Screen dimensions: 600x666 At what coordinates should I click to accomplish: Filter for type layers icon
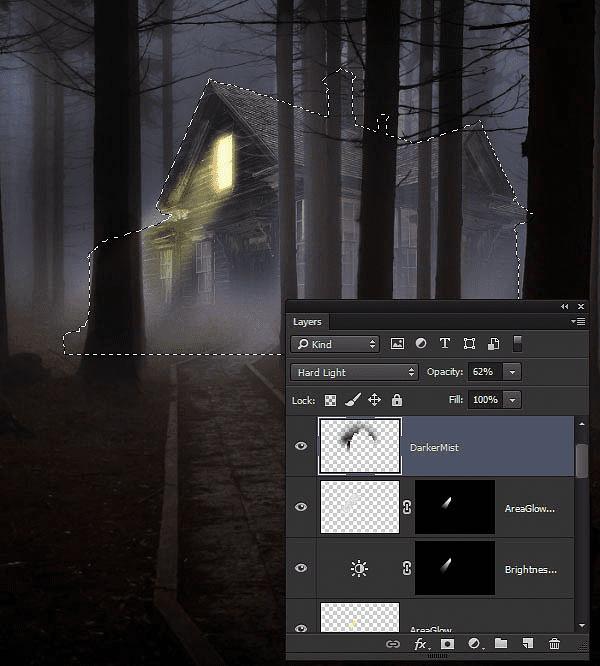(445, 344)
